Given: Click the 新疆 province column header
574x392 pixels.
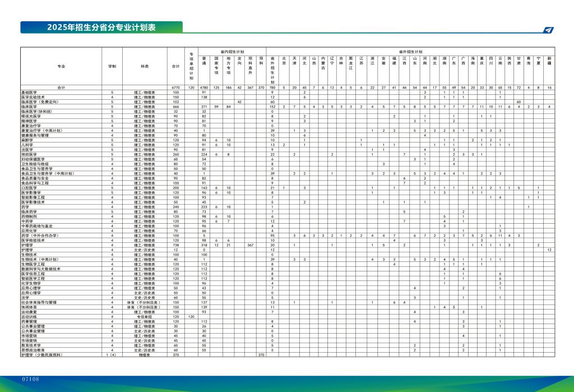Looking at the screenshot, I should 549,61.
